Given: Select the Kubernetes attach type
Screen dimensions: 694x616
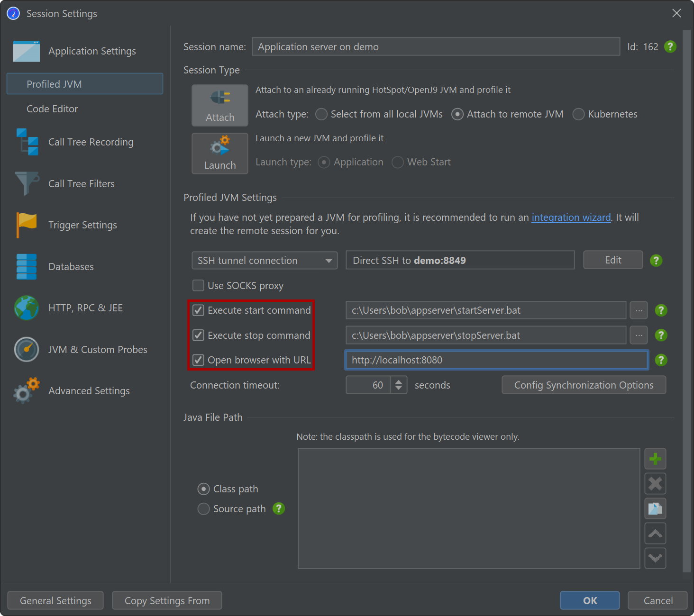Looking at the screenshot, I should click(578, 114).
